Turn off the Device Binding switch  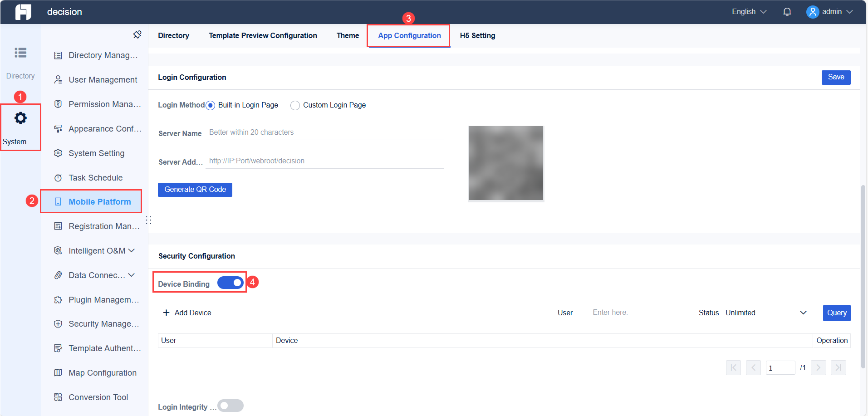point(230,283)
